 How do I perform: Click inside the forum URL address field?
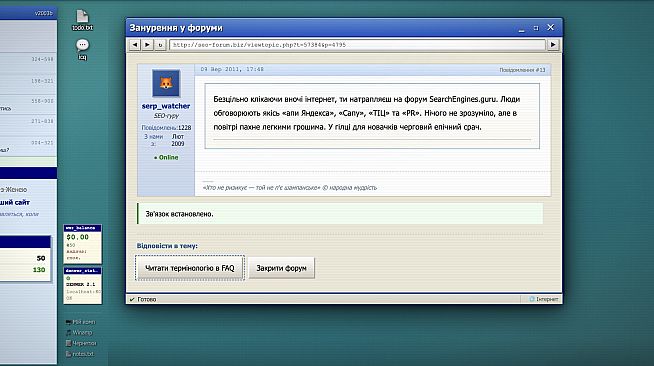(357, 45)
